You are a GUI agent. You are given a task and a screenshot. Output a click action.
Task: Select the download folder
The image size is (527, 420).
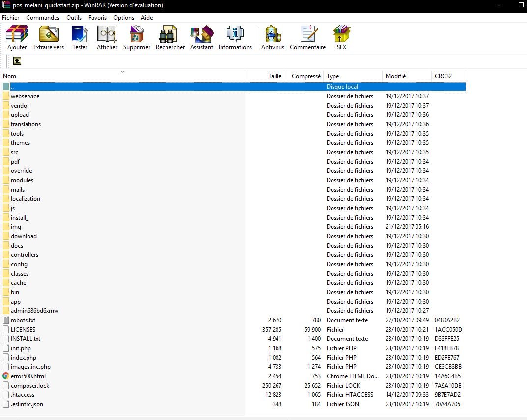tap(24, 236)
